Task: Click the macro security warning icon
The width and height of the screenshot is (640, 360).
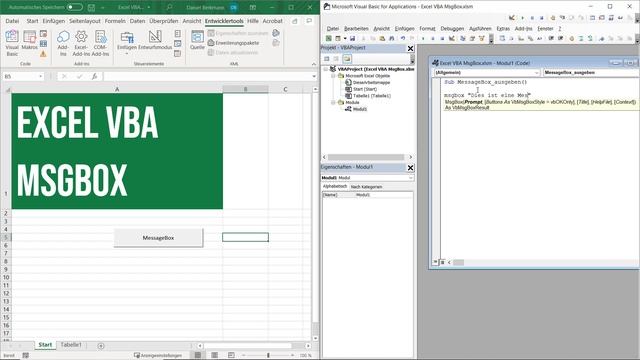Action: (43, 53)
